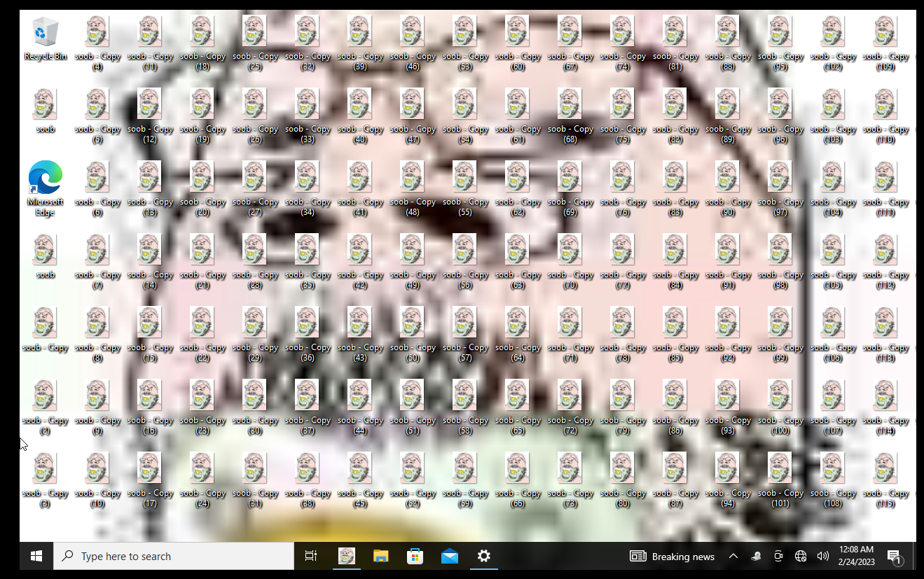This screenshot has height=579, width=924.
Task: Switch to Settings via taskbar gear icon
Action: [x=483, y=556]
